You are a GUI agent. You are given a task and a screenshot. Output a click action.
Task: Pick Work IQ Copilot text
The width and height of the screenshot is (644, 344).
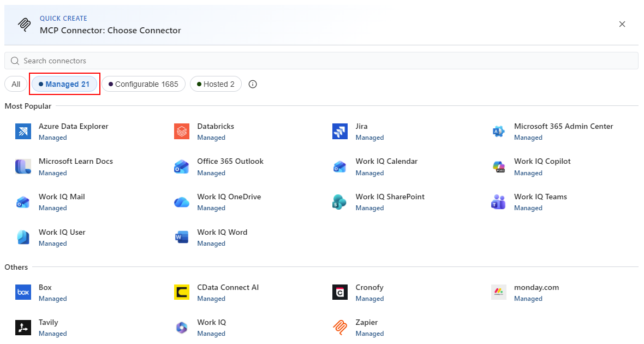(x=542, y=162)
